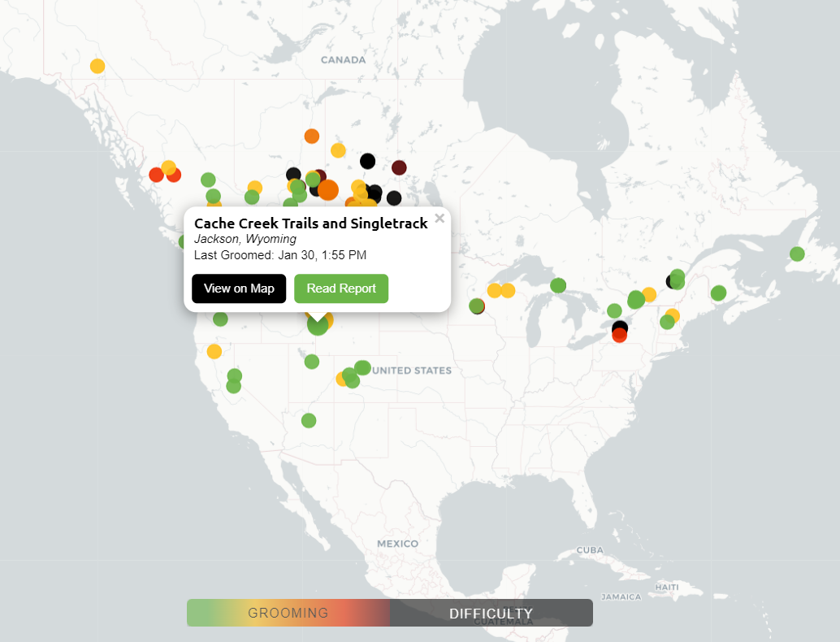Viewport: 840px width, 642px height.
Task: Select the green marker in Newfoundland
Action: click(797, 254)
